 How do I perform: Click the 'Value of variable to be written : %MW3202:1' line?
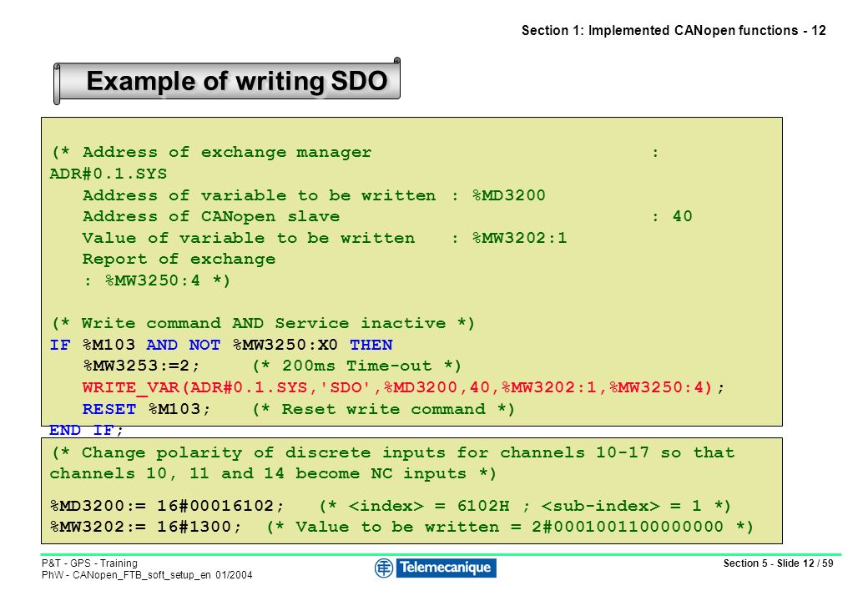coord(325,238)
